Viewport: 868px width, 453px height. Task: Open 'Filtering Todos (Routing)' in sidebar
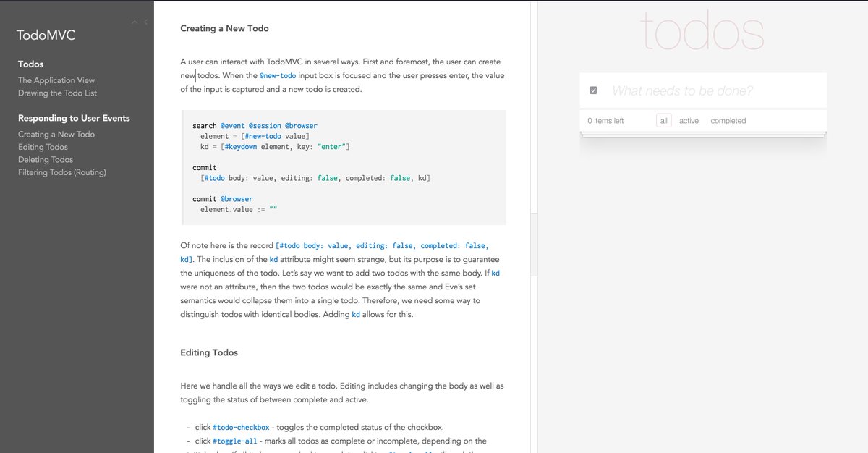[62, 172]
